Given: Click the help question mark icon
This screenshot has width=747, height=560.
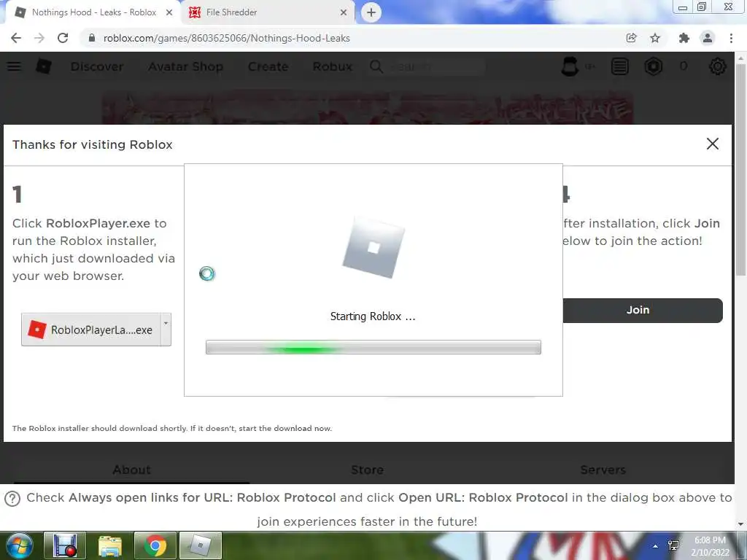Looking at the screenshot, I should pyautogui.click(x=12, y=499).
